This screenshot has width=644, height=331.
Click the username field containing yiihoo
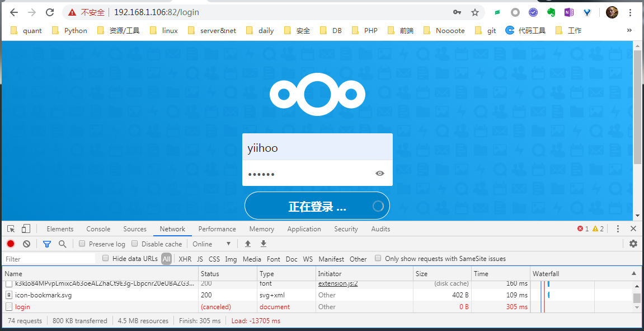[x=317, y=148]
